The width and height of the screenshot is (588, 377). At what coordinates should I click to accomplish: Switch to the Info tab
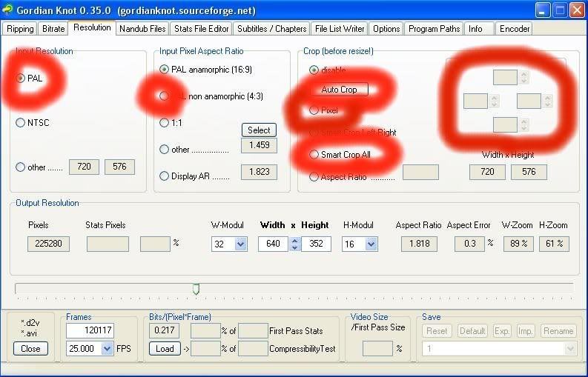pos(479,29)
